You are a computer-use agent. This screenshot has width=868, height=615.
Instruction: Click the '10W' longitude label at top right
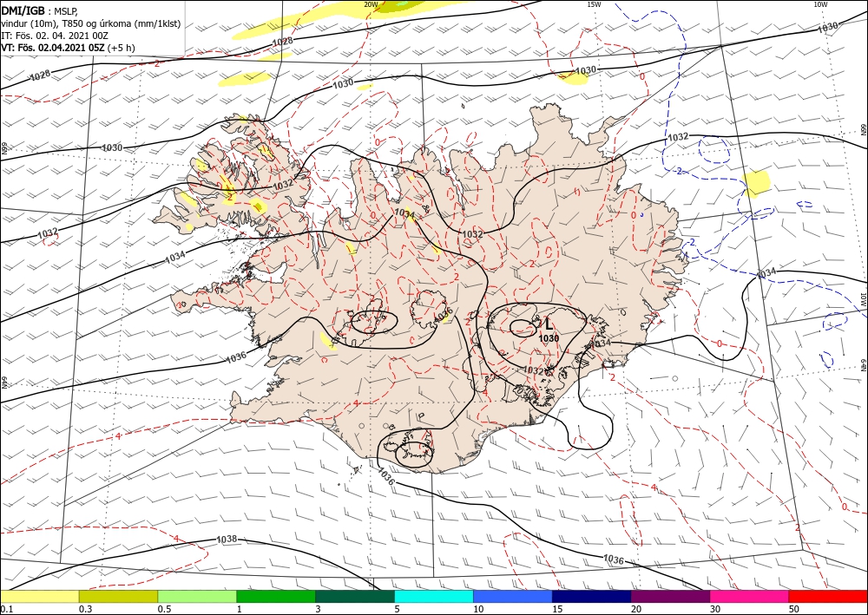click(820, 4)
